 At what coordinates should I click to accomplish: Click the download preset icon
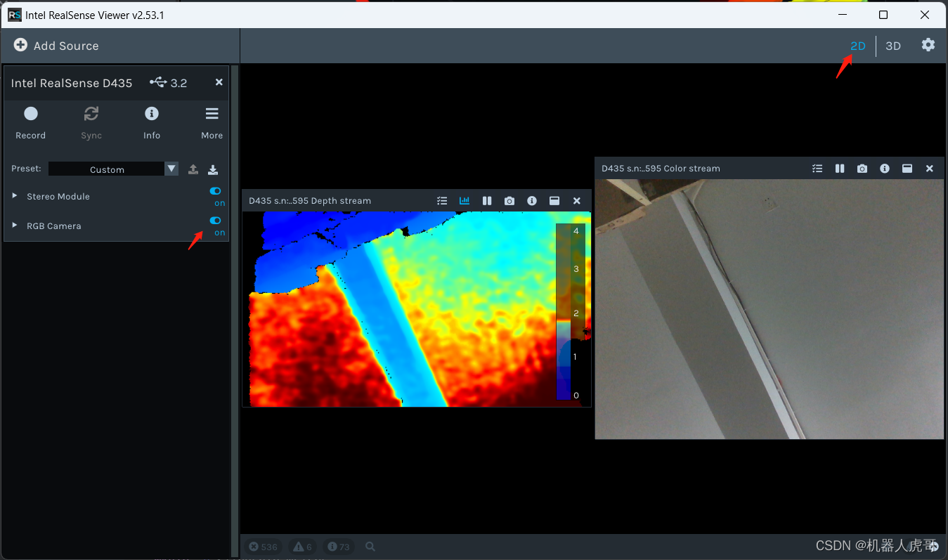pyautogui.click(x=213, y=169)
